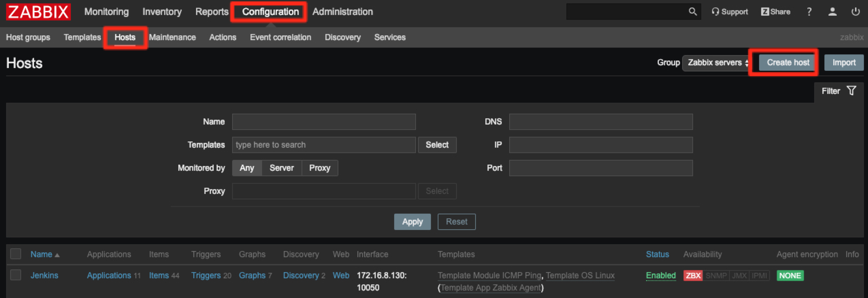This screenshot has height=298, width=868.
Task: Click the Create host button
Action: coord(788,63)
